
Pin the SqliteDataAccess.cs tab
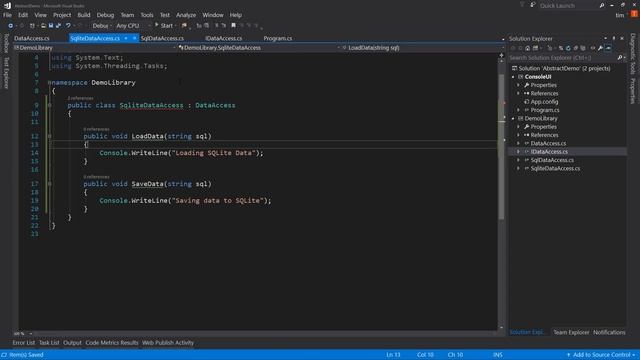coord(126,38)
